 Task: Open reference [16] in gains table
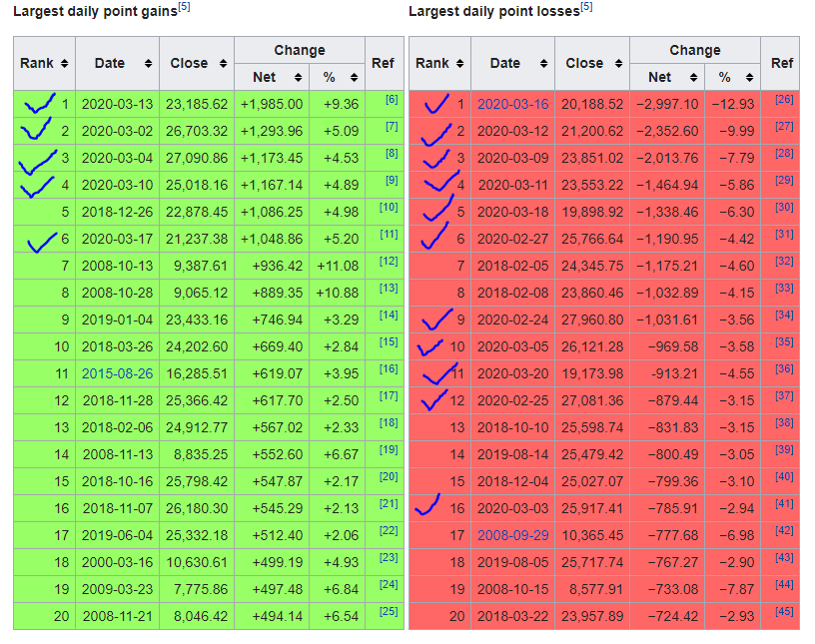tap(389, 369)
